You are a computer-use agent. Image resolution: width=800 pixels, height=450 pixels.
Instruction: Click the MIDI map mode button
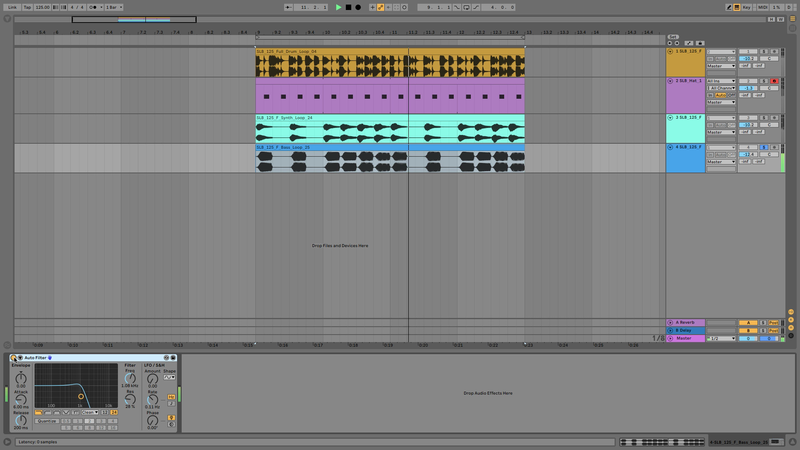[762, 7]
